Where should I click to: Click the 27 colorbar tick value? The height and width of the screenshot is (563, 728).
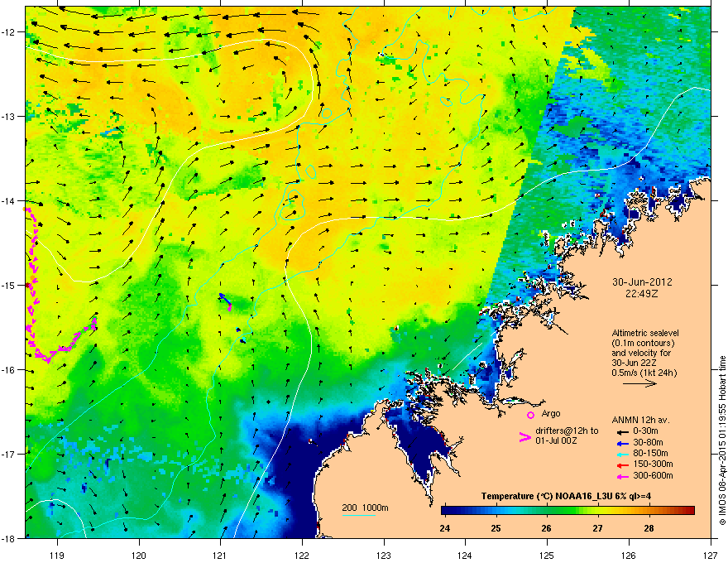click(597, 528)
